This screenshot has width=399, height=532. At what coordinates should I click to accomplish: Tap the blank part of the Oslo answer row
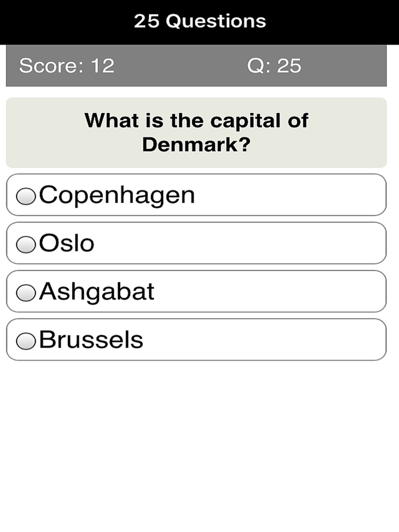pos(239,243)
